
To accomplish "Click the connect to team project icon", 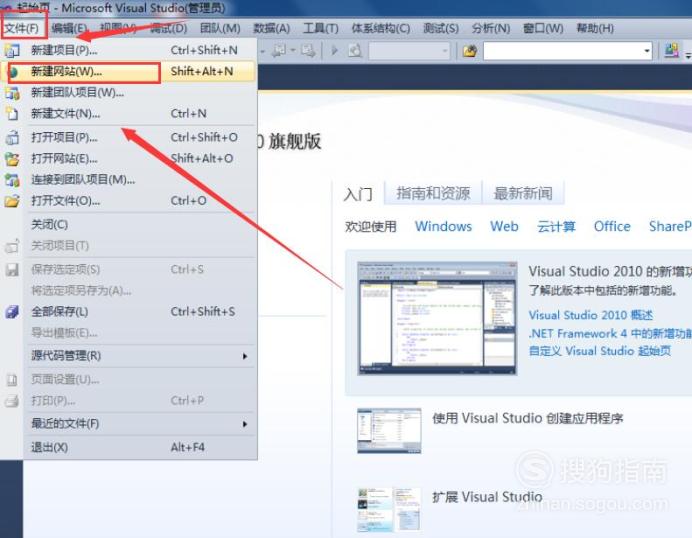I will [12, 180].
